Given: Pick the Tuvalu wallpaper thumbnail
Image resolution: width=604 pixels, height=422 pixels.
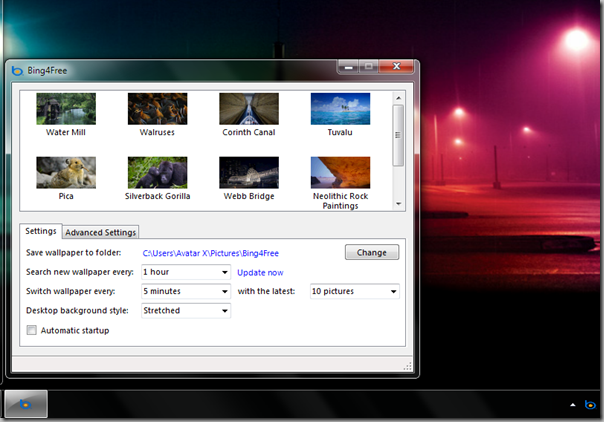Looking at the screenshot, I should tap(340, 109).
